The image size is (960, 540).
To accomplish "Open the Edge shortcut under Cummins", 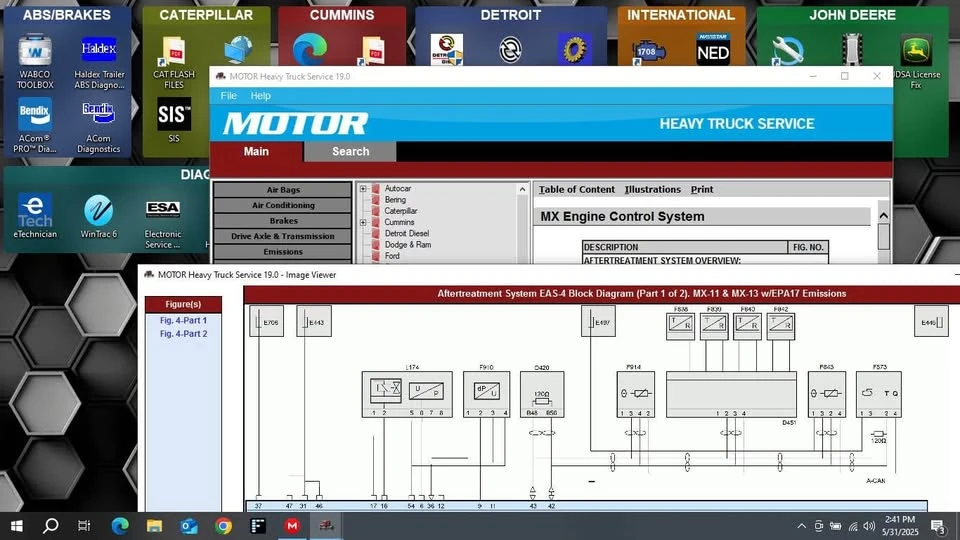I will pyautogui.click(x=310, y=50).
